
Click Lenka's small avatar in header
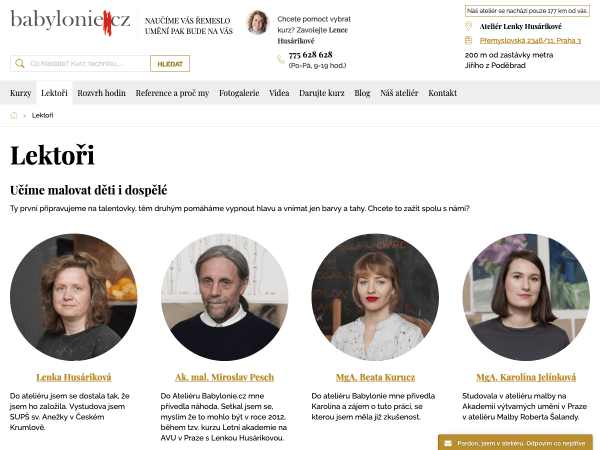click(257, 23)
